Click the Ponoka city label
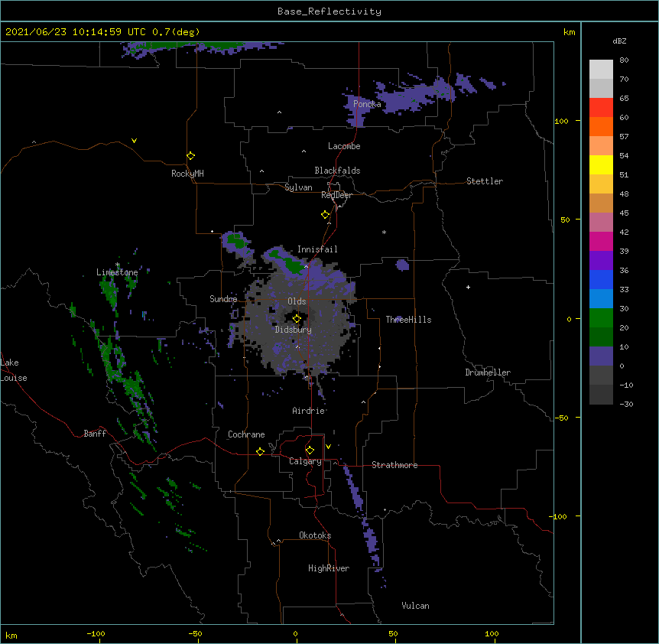 point(367,104)
